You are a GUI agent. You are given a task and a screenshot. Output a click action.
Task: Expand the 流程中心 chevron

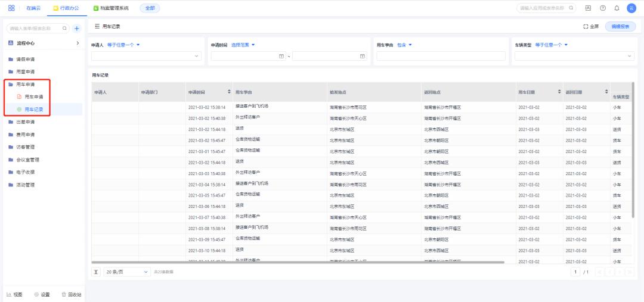pyautogui.click(x=78, y=43)
